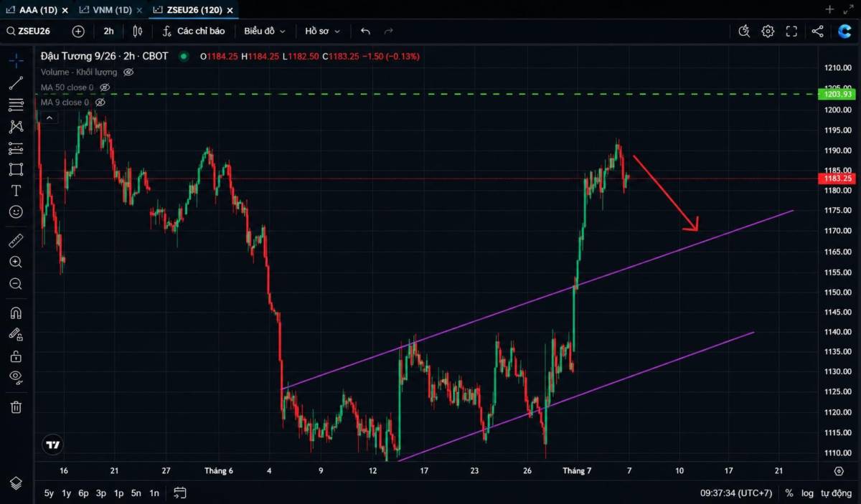The height and width of the screenshot is (504, 861).
Task: Open the object tree layers panel
Action: [16, 482]
